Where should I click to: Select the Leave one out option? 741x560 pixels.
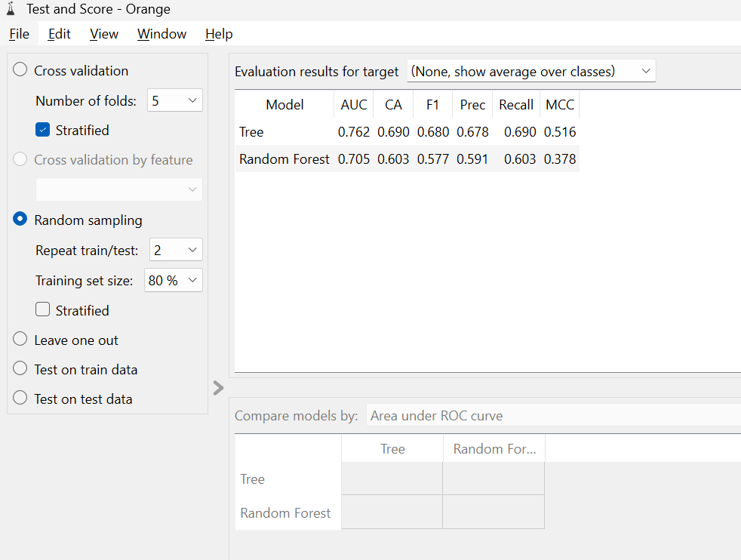(x=20, y=340)
